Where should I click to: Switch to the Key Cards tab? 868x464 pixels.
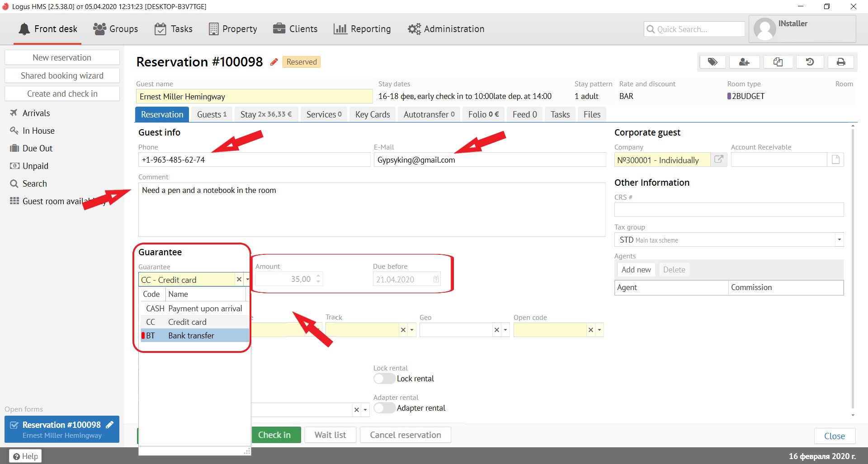pos(373,114)
